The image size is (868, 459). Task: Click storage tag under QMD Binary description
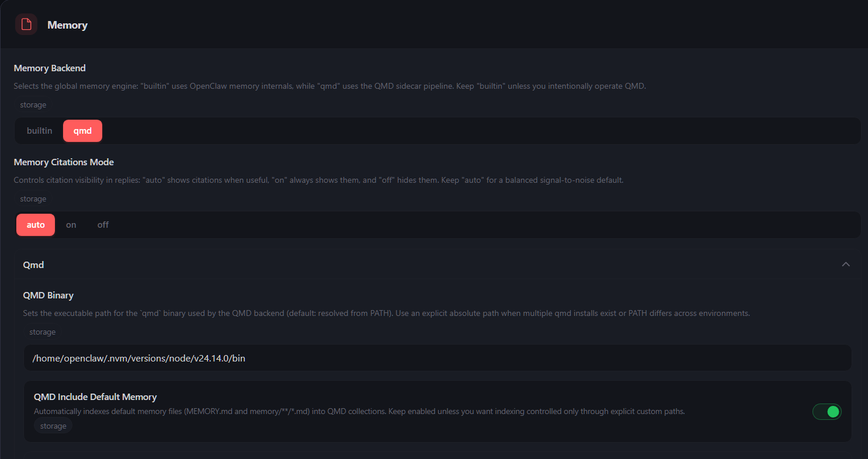coord(43,332)
